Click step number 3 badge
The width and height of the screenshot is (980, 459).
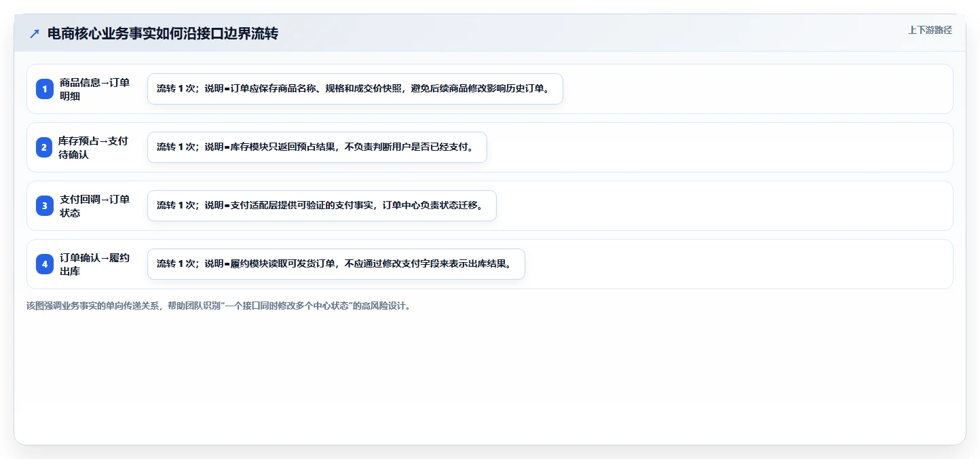(45, 206)
